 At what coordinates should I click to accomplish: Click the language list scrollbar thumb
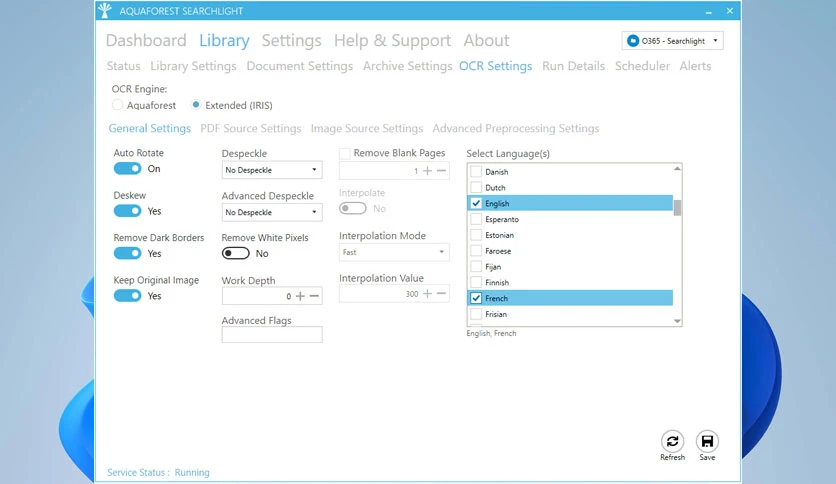pos(677,208)
